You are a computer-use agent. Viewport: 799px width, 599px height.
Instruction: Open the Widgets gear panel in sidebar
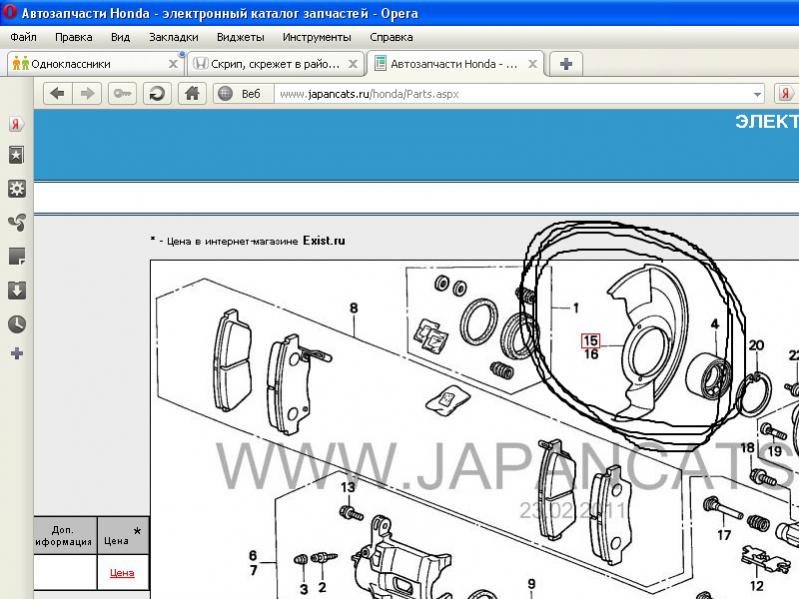tap(16, 189)
